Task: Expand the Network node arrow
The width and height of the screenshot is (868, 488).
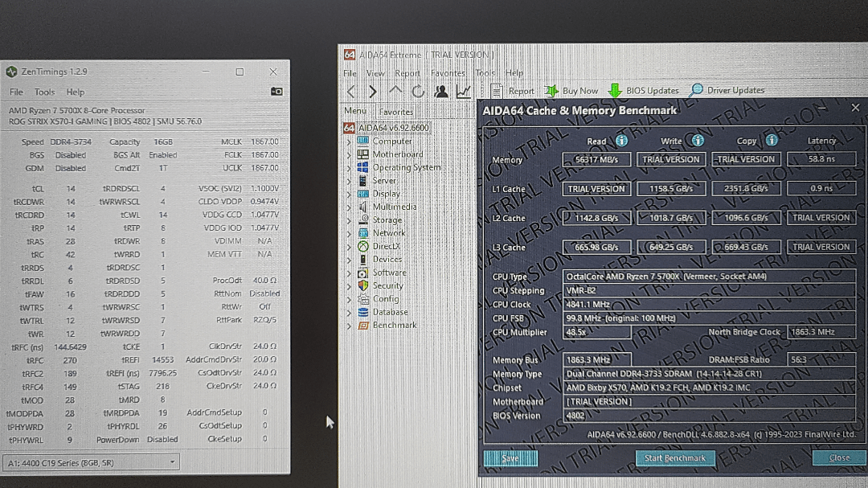Action: point(350,234)
